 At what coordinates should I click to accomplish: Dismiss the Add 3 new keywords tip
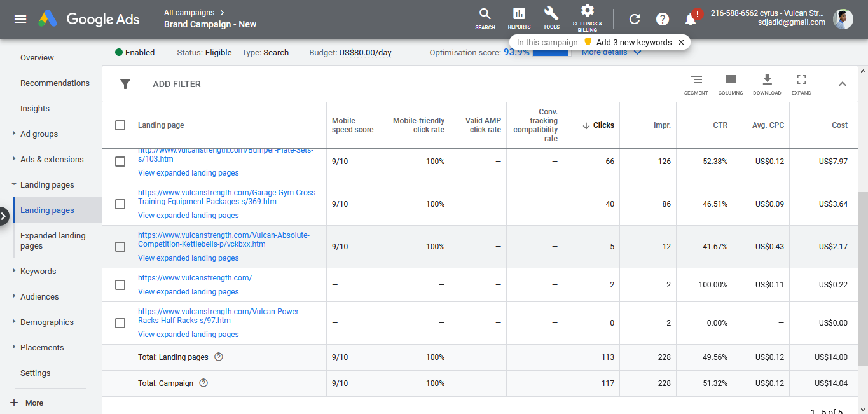(x=681, y=43)
